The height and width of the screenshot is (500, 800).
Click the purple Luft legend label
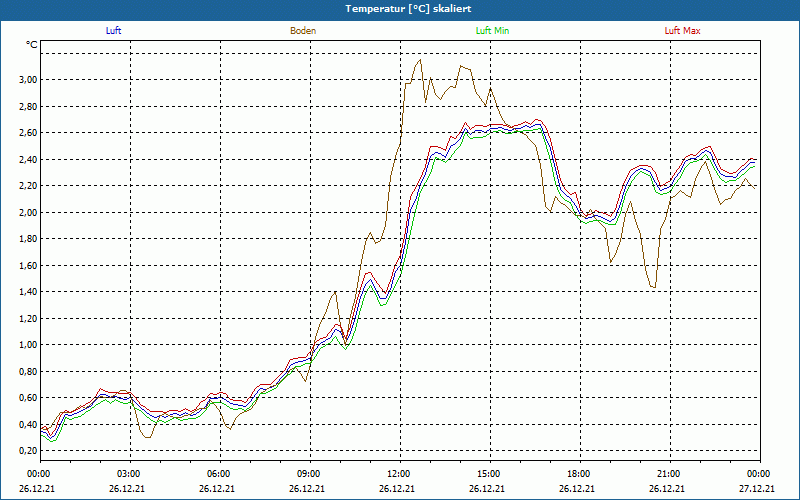point(114,31)
